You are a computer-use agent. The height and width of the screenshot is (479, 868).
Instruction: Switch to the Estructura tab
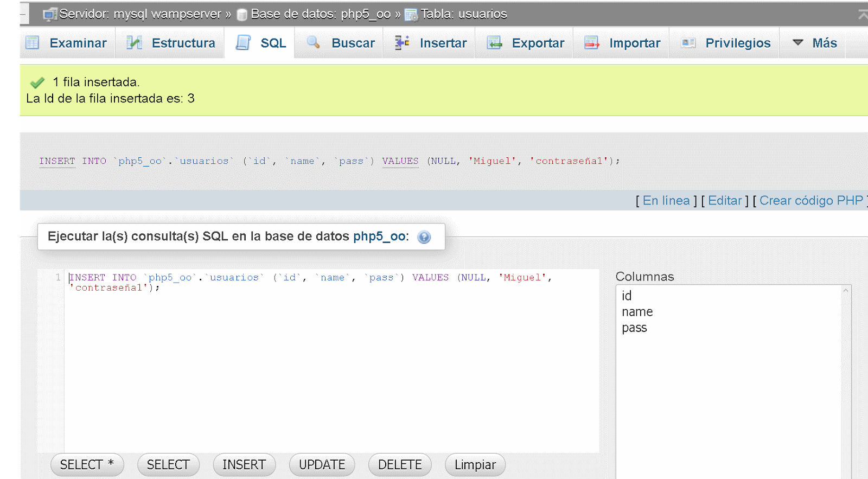point(171,43)
